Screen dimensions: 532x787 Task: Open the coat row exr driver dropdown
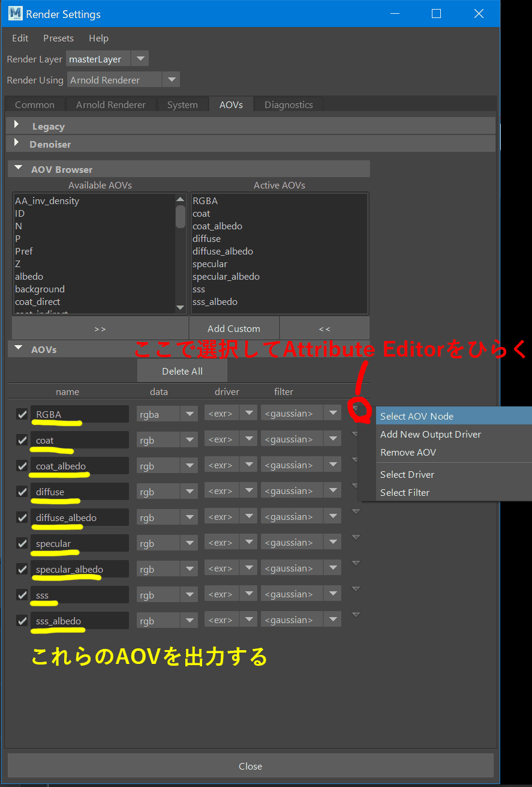[x=231, y=439]
